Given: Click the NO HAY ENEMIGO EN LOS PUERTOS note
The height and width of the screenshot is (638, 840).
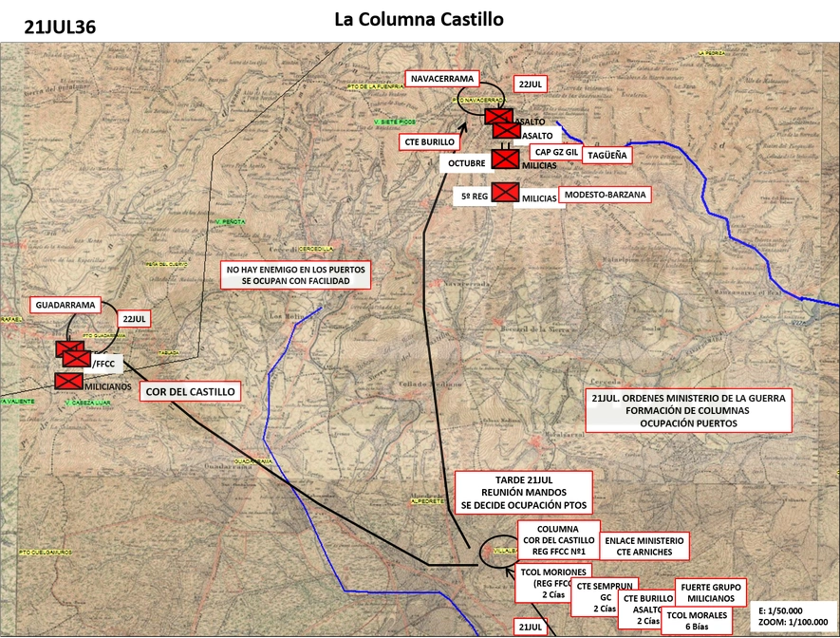Looking at the screenshot, I should click(x=296, y=275).
